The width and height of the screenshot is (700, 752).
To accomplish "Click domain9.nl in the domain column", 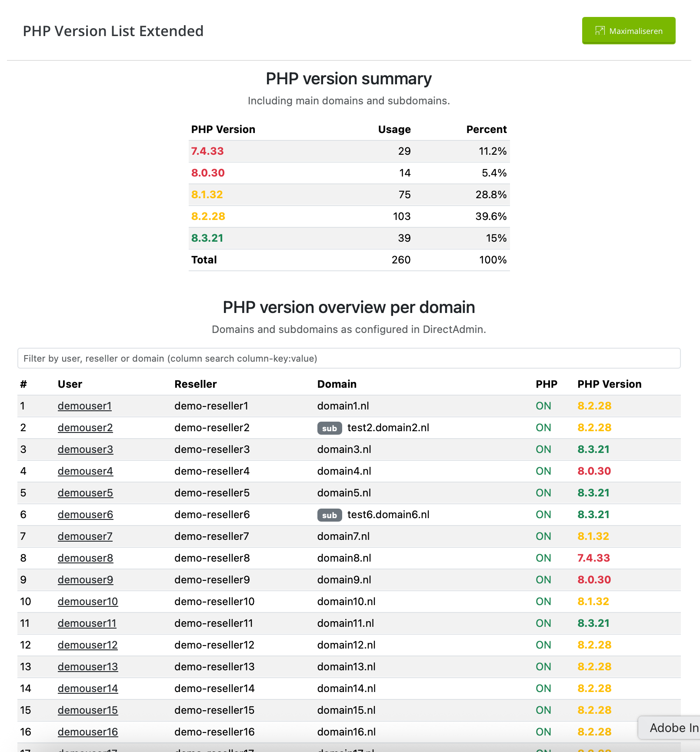I will pyautogui.click(x=344, y=580).
